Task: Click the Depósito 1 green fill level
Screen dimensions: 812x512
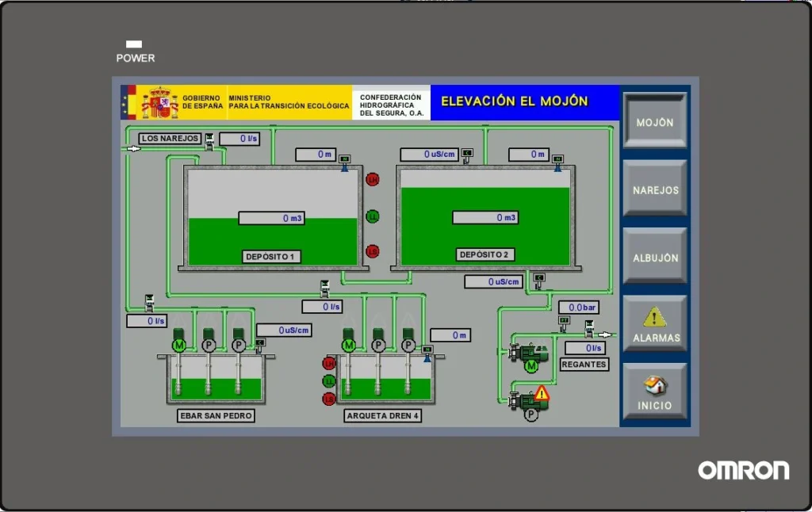Action: (x=214, y=238)
